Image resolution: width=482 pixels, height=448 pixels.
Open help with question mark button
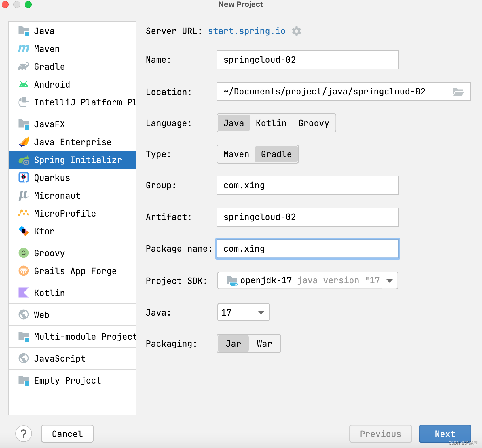click(x=24, y=434)
